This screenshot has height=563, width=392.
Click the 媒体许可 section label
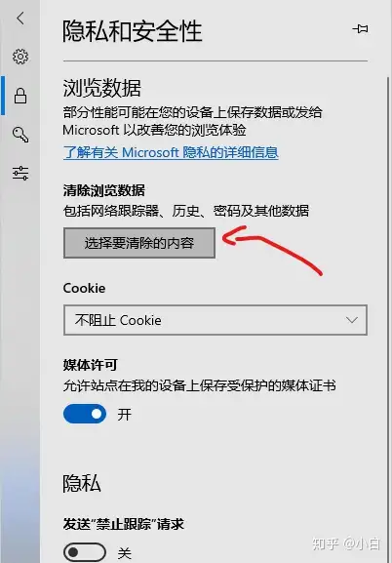91,365
